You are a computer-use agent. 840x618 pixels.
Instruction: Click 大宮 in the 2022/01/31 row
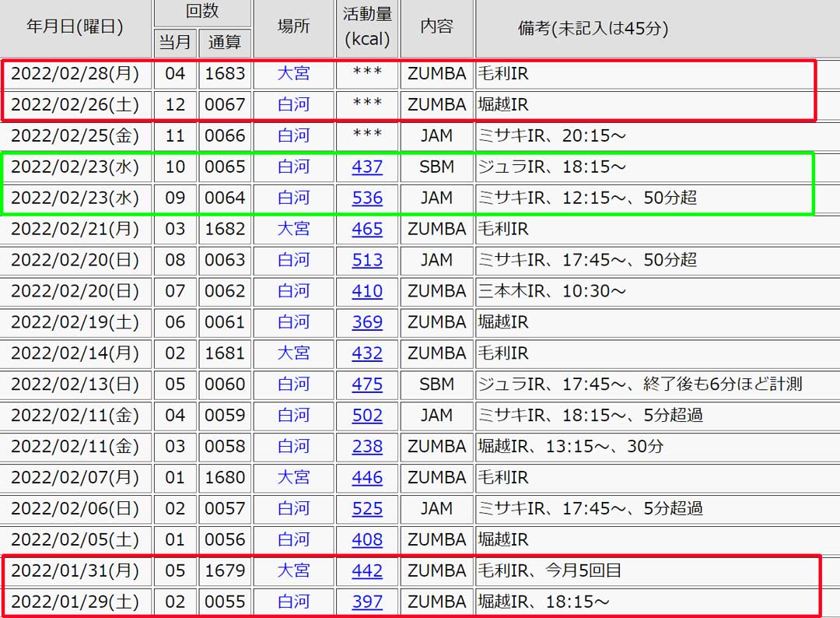click(x=293, y=571)
